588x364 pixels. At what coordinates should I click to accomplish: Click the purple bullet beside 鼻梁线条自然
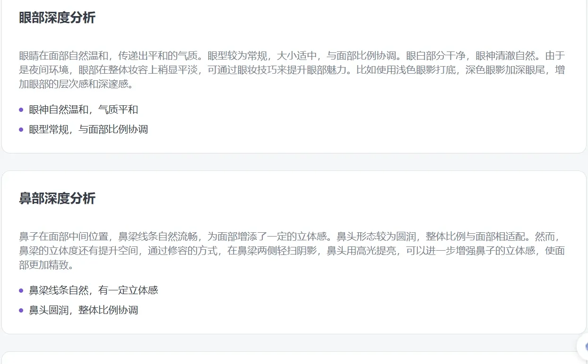point(20,290)
